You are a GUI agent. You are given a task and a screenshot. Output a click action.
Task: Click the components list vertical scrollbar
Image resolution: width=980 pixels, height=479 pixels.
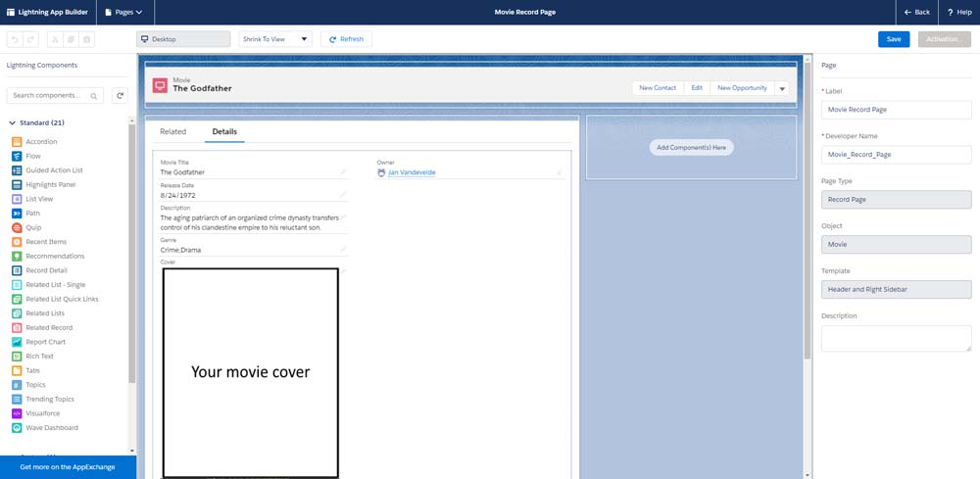point(132,255)
